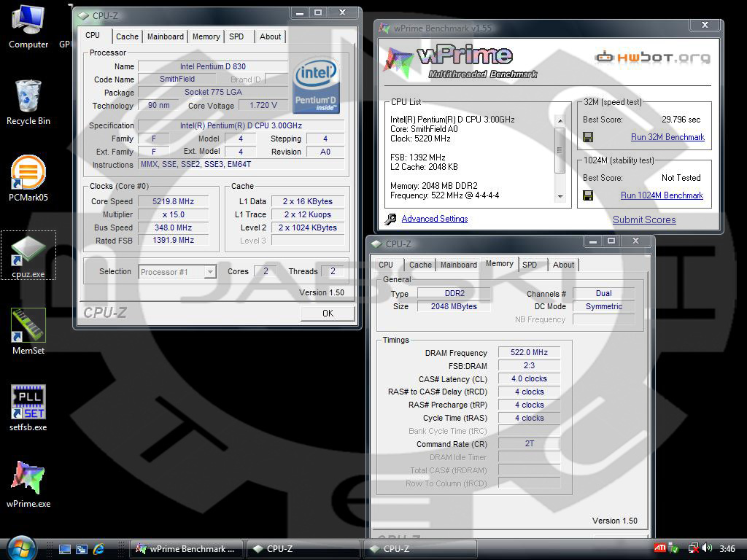Select the cpuz.exe desktop shortcut
This screenshot has height=560, width=747.
28,255
